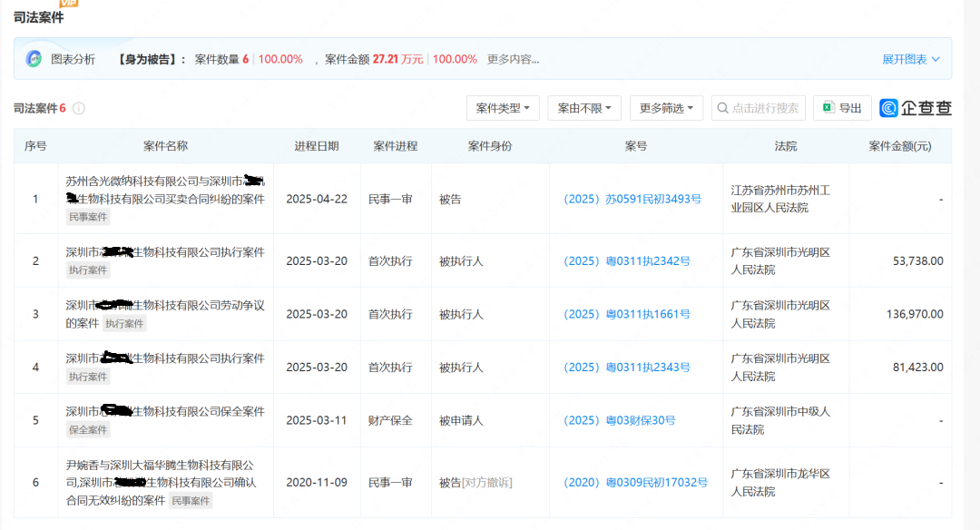Open the 案件类型 dropdown
Viewport: 980px width, 530px height.
(x=503, y=108)
